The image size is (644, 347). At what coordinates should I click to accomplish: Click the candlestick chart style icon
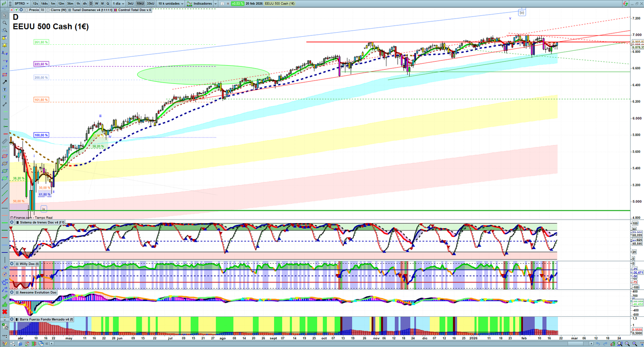(5, 3)
